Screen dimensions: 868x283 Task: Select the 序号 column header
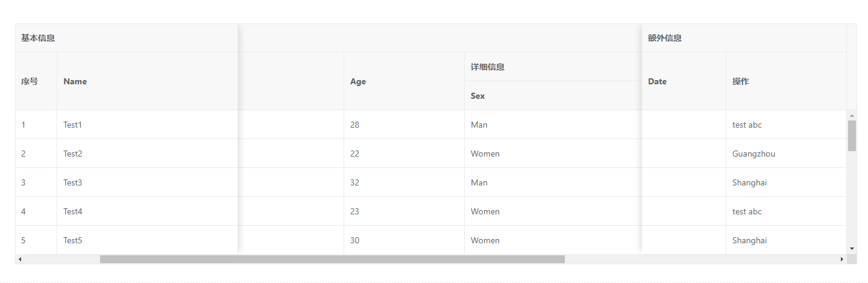pyautogui.click(x=30, y=81)
